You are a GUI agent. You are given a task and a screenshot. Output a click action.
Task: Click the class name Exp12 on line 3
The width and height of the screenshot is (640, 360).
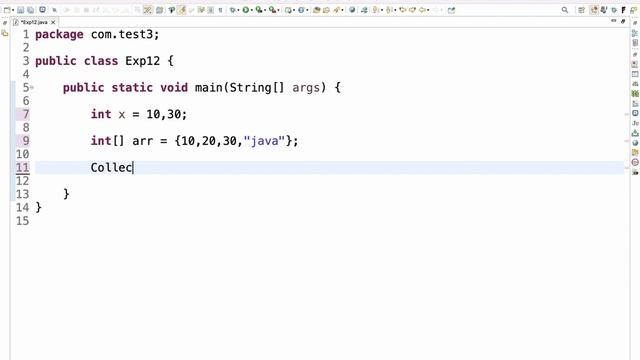coord(142,61)
